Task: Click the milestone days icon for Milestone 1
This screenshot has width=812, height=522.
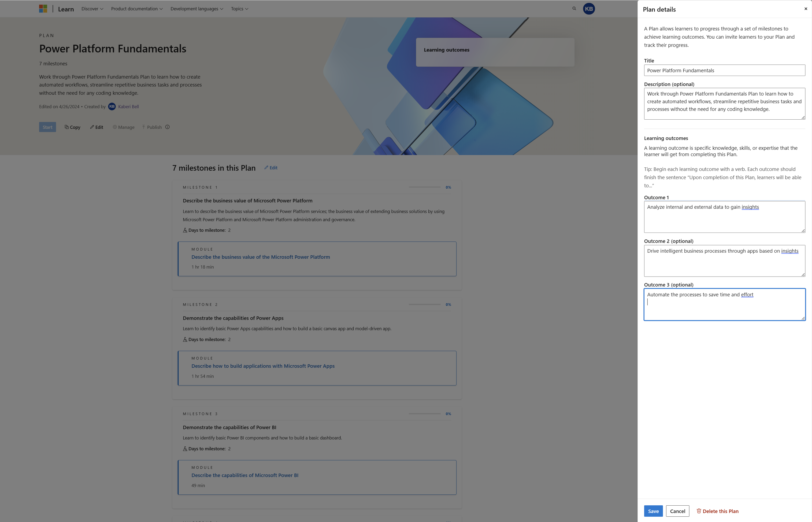Action: pyautogui.click(x=185, y=230)
